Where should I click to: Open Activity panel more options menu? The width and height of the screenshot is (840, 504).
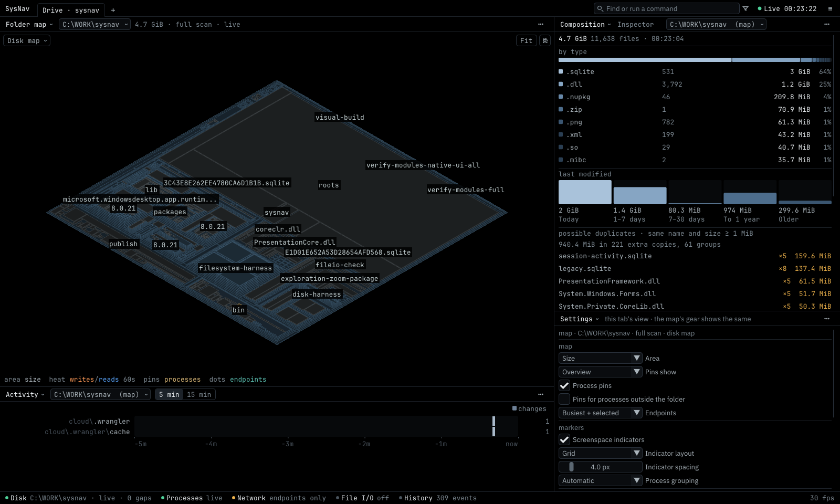coord(541,394)
